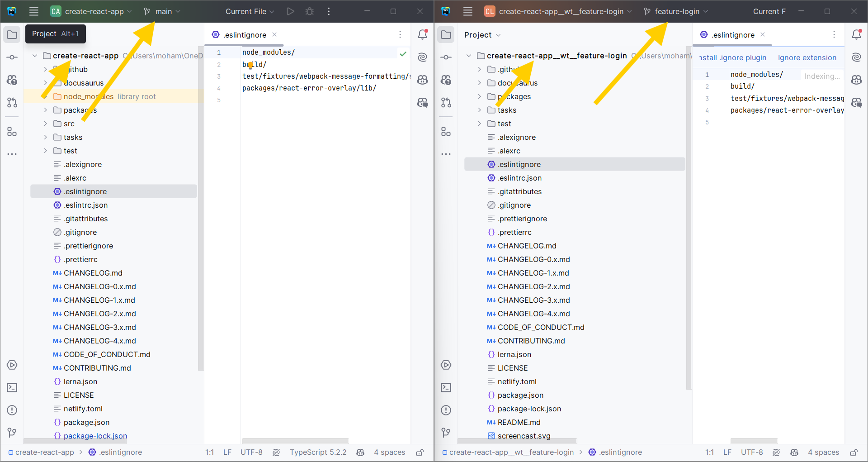Hide the Project tool window via folder icon
The height and width of the screenshot is (462, 868).
pos(12,34)
